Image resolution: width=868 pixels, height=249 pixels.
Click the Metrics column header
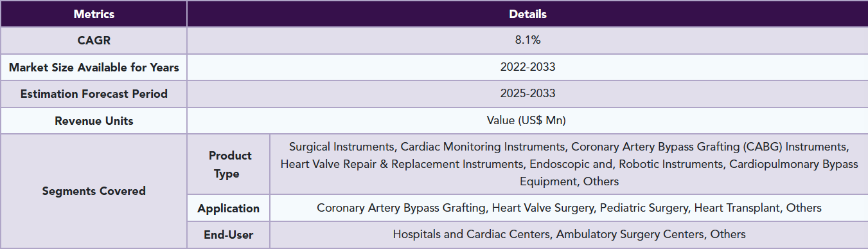click(94, 14)
